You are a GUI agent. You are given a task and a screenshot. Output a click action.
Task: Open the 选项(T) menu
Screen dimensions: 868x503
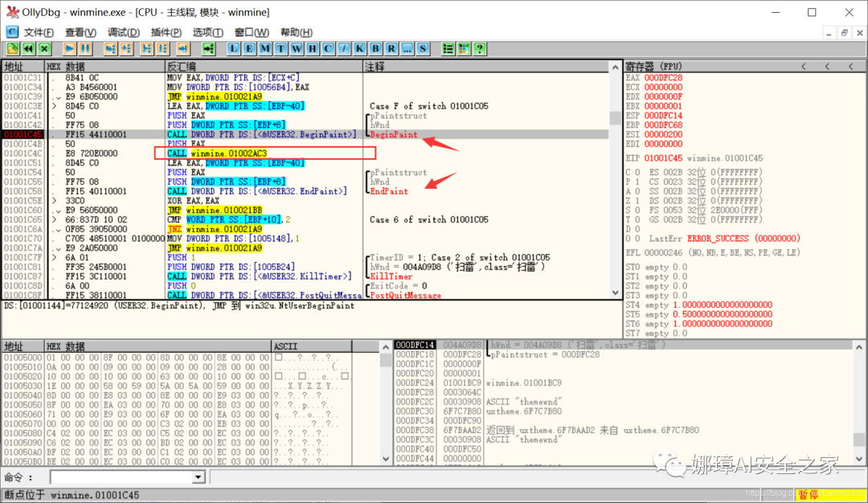coord(207,33)
